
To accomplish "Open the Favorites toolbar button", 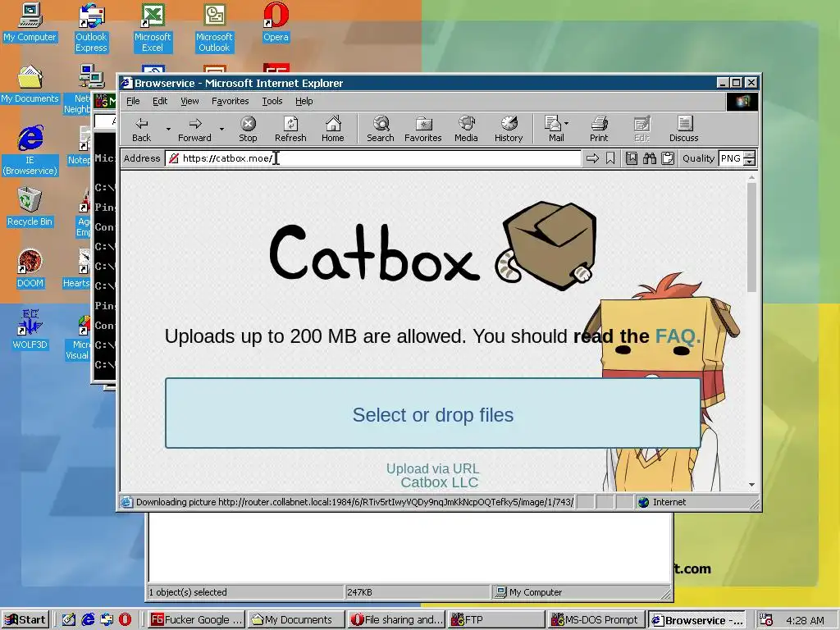I will [423, 130].
